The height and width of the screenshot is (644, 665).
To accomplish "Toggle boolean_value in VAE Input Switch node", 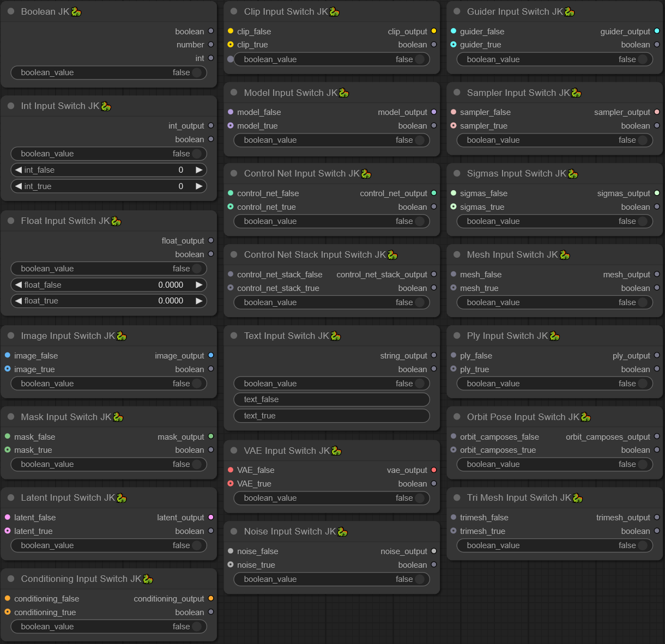I will tap(332, 498).
